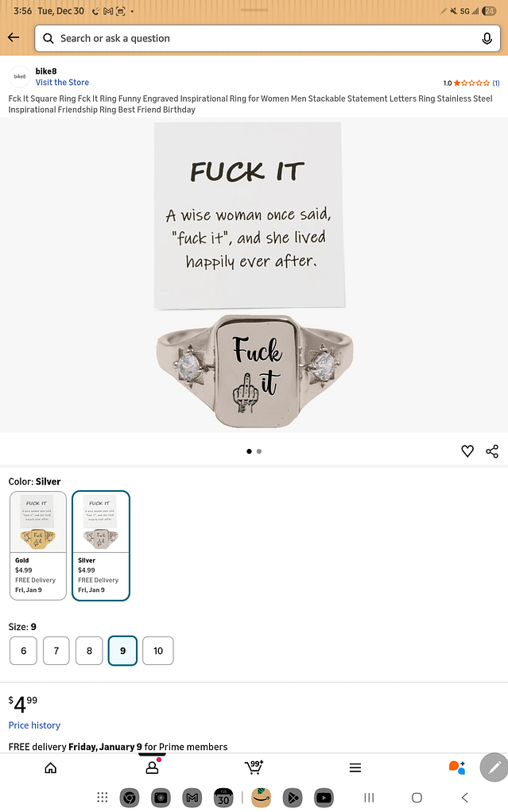Launch the Rufus AI assistant icon
The height and width of the screenshot is (812, 508).
click(456, 767)
